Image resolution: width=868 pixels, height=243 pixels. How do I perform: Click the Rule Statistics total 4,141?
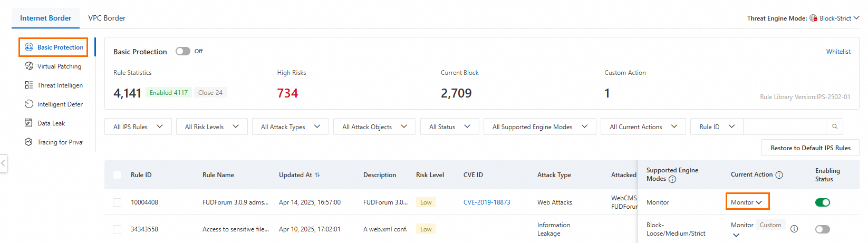[127, 93]
